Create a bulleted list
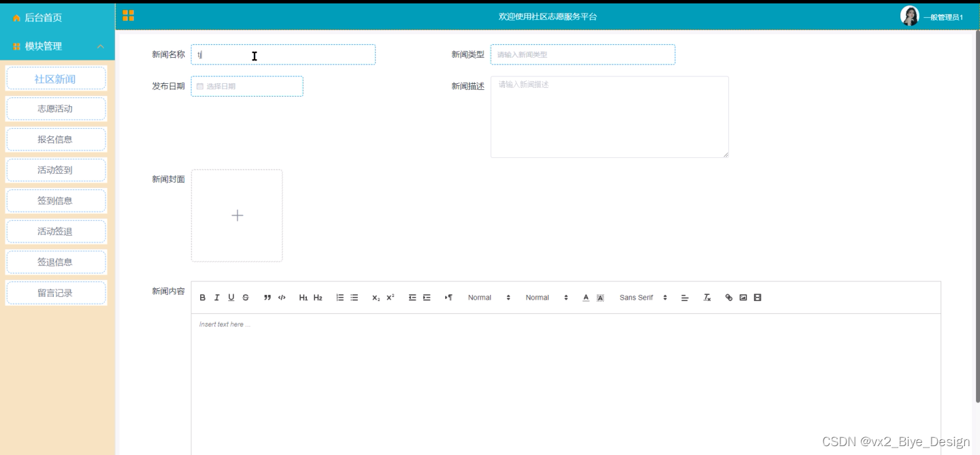This screenshot has height=455, width=980. pyautogui.click(x=354, y=298)
